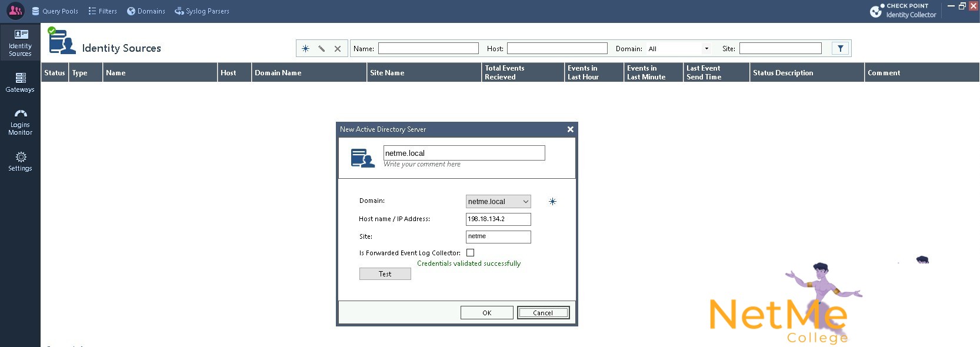
Task: Open the Settings gear sidebar section
Action: 20,161
